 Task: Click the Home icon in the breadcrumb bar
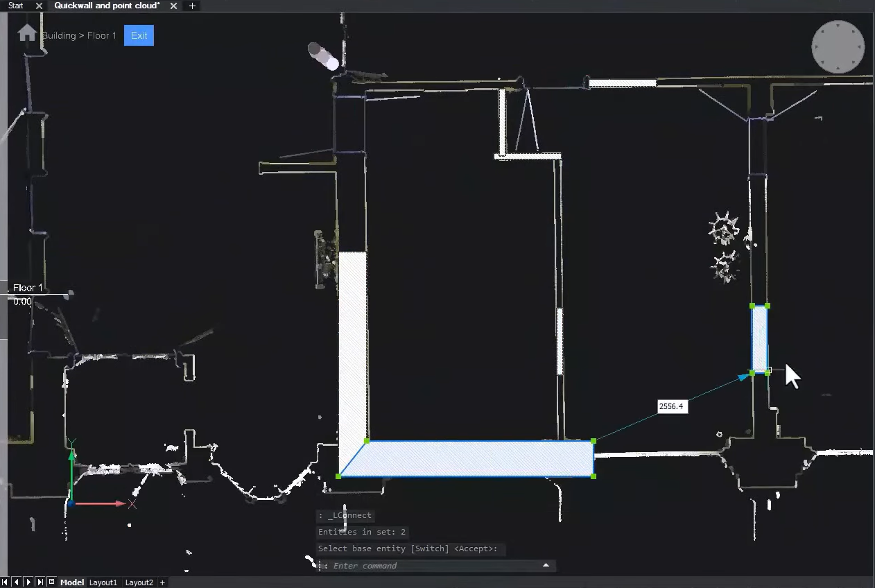26,32
